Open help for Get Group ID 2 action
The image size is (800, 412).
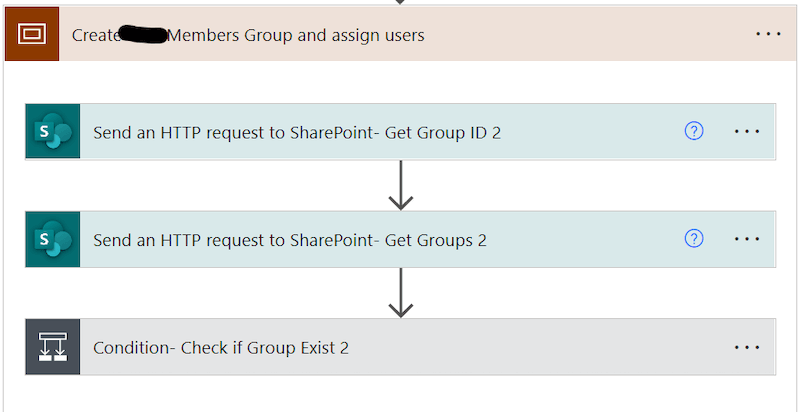(x=693, y=132)
